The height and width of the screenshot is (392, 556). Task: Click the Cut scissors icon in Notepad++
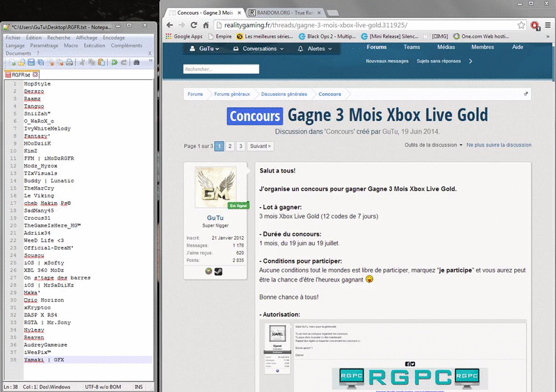tap(82, 63)
